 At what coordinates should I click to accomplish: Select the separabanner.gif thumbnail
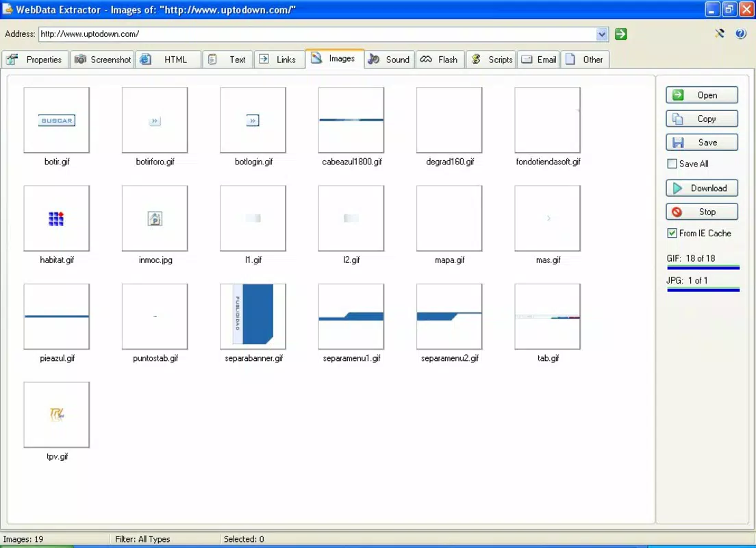pyautogui.click(x=253, y=316)
